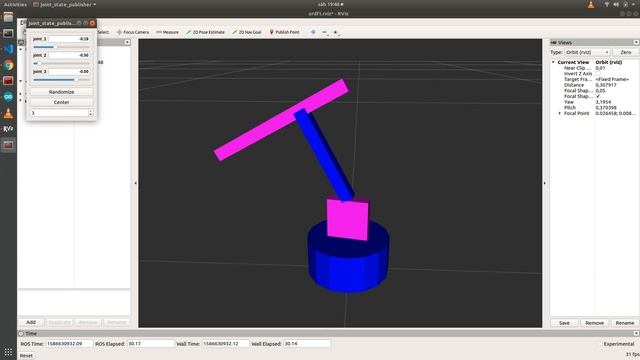Screen dimensions: 640x360
Task: Click the add-tool plus icon in toolbar
Action: (313, 32)
